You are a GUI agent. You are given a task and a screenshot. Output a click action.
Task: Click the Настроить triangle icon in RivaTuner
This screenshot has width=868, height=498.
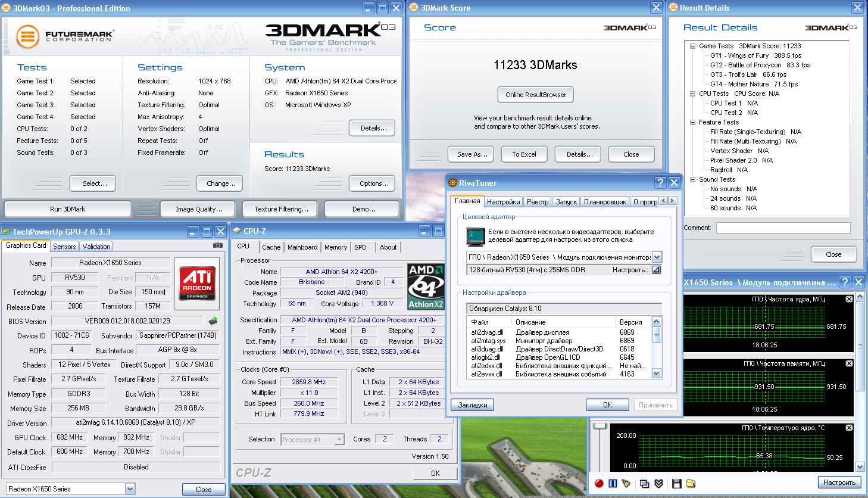[x=656, y=270]
